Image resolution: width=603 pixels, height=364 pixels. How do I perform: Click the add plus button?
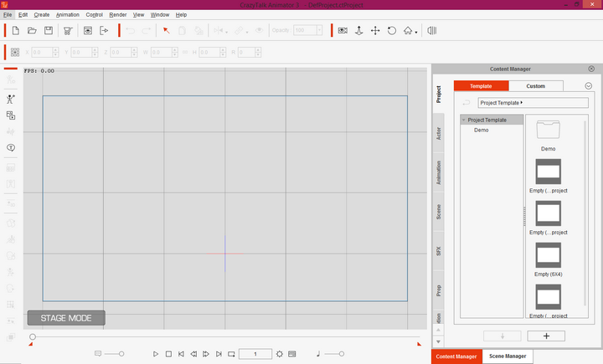click(x=546, y=336)
